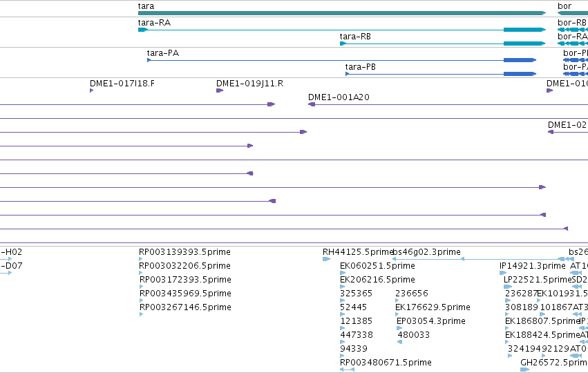This screenshot has height=373, width=588.
Task: Click the 101867 EST label
Action: coord(556,307)
